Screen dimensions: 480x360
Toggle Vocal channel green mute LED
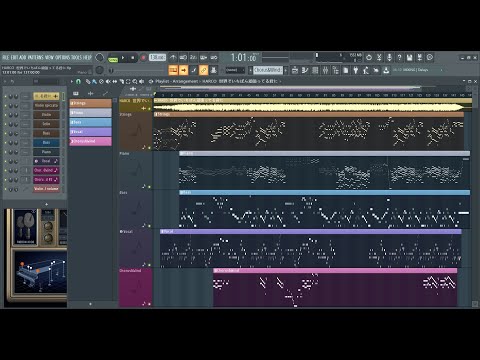click(x=5, y=161)
